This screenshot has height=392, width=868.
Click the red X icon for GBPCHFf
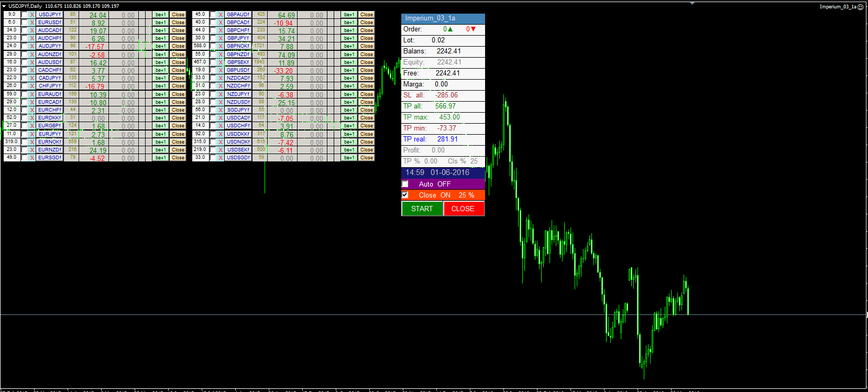pyautogui.click(x=221, y=30)
